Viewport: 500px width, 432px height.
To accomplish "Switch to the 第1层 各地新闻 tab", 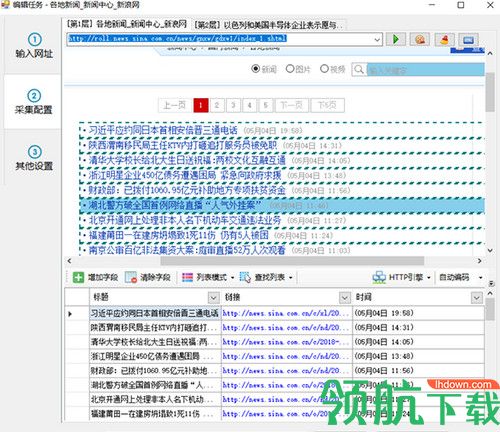I will coord(127,24).
